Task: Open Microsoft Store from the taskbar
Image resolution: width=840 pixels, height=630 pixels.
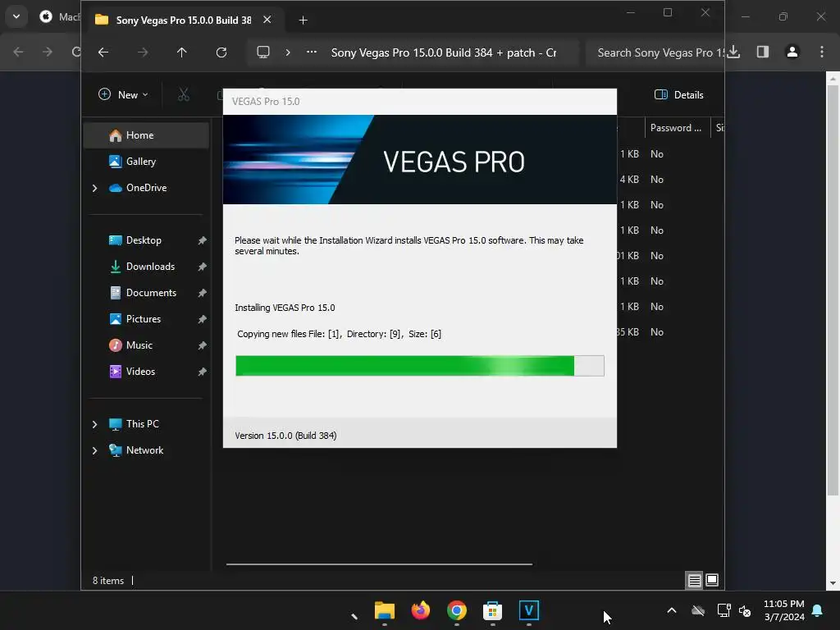Action: 492,610
